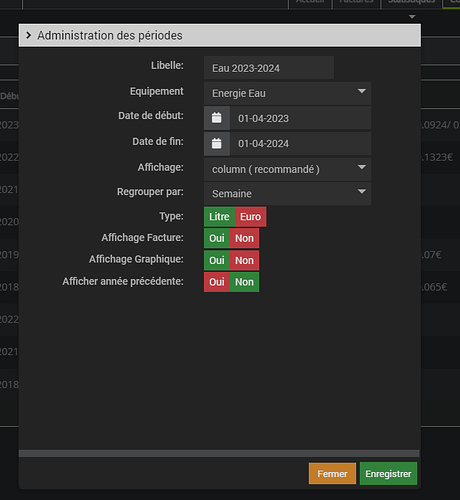Image resolution: width=460 pixels, height=500 pixels.
Task: Open the Affichage column dropdown
Action: tap(287, 169)
